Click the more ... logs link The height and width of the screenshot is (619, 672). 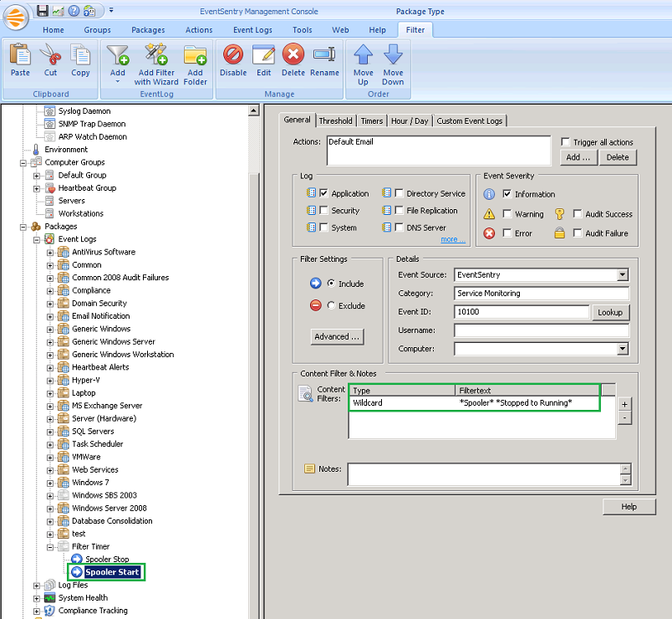click(x=452, y=239)
